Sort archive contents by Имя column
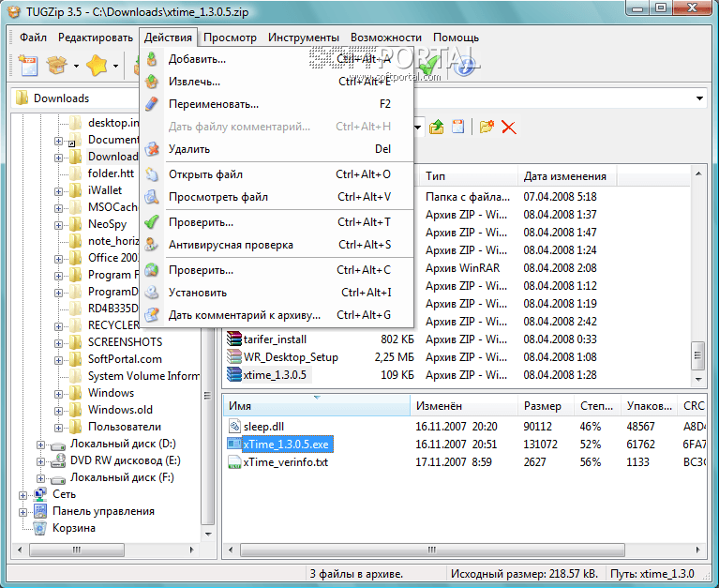 tap(317, 405)
